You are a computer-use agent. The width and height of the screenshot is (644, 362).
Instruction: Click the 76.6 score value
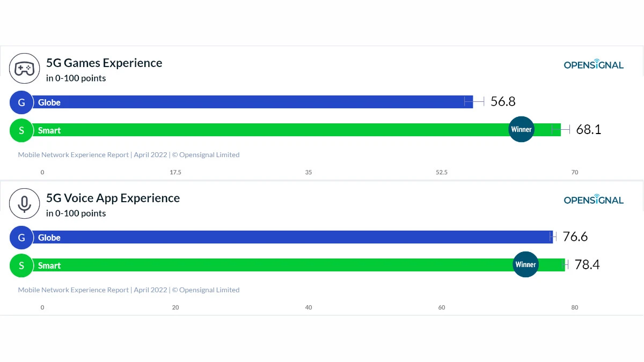575,237
